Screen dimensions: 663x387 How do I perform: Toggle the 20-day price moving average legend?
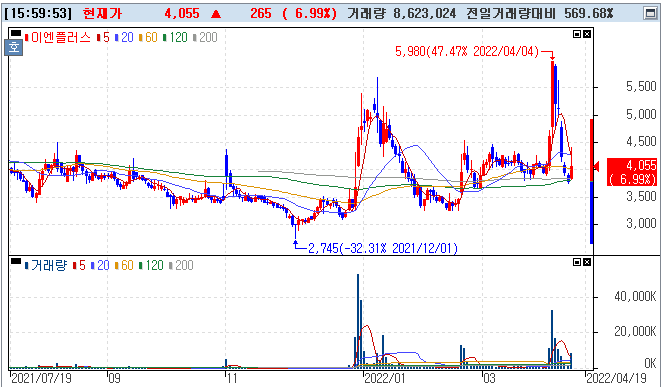tap(124, 38)
